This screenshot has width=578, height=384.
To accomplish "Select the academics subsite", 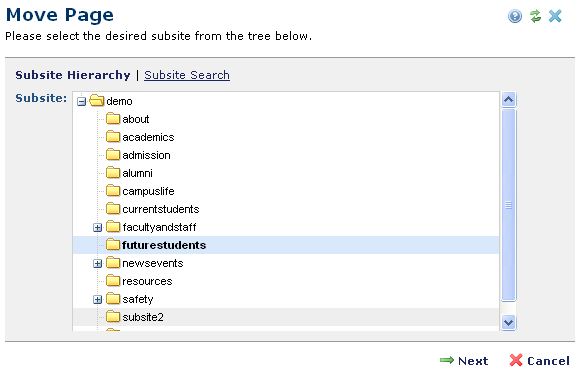I will (148, 137).
